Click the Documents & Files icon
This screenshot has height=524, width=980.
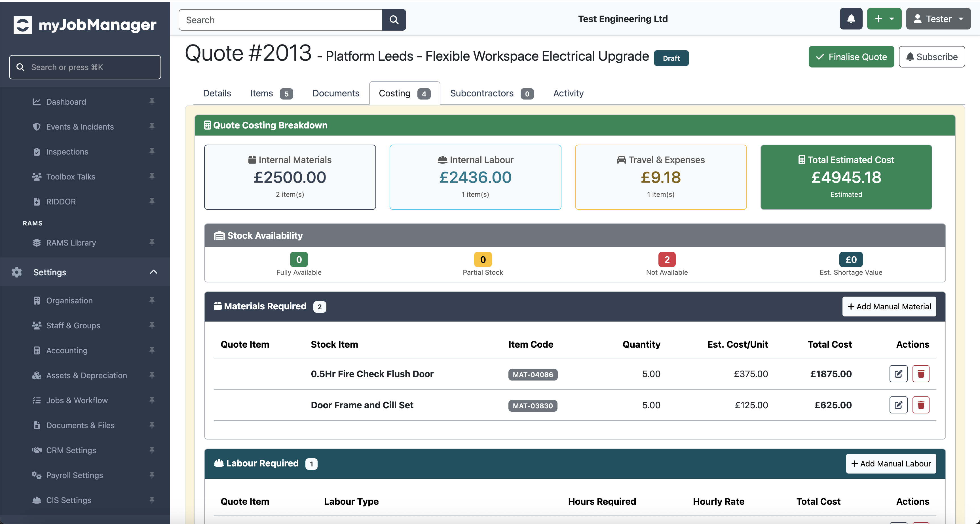[37, 425]
